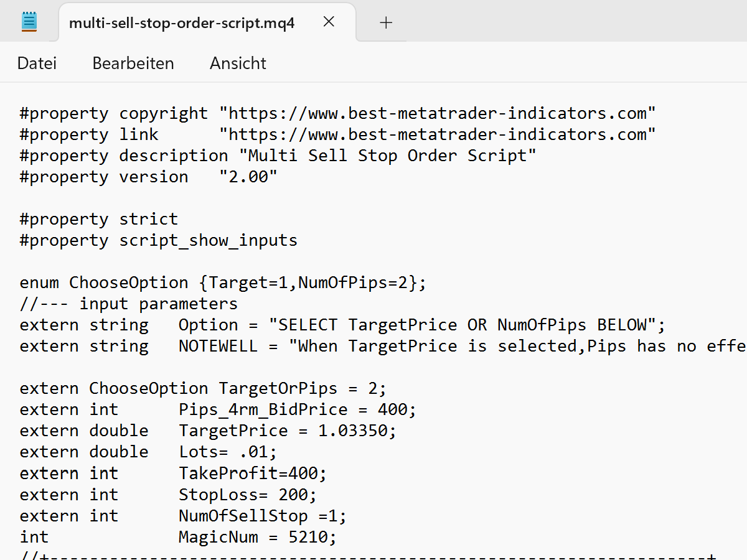Click the Notepad app icon in title bar
Image resolution: width=747 pixels, height=560 pixels.
coord(29,22)
